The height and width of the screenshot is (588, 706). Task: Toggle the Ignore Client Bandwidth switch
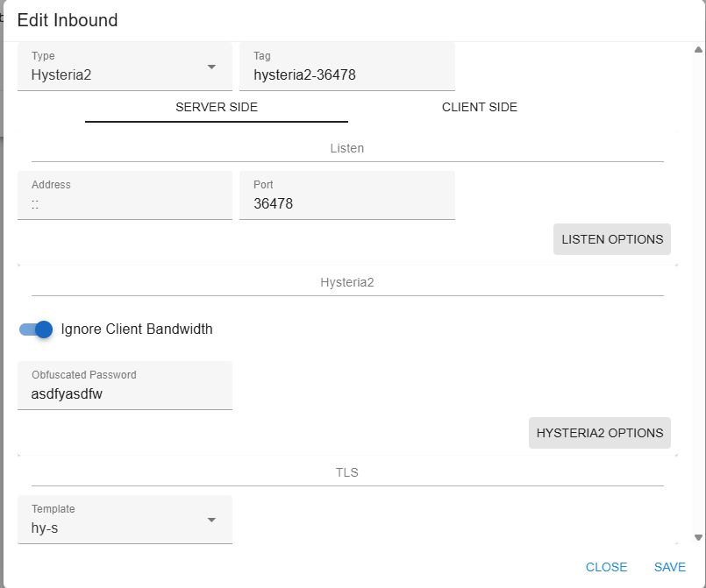[x=36, y=329]
